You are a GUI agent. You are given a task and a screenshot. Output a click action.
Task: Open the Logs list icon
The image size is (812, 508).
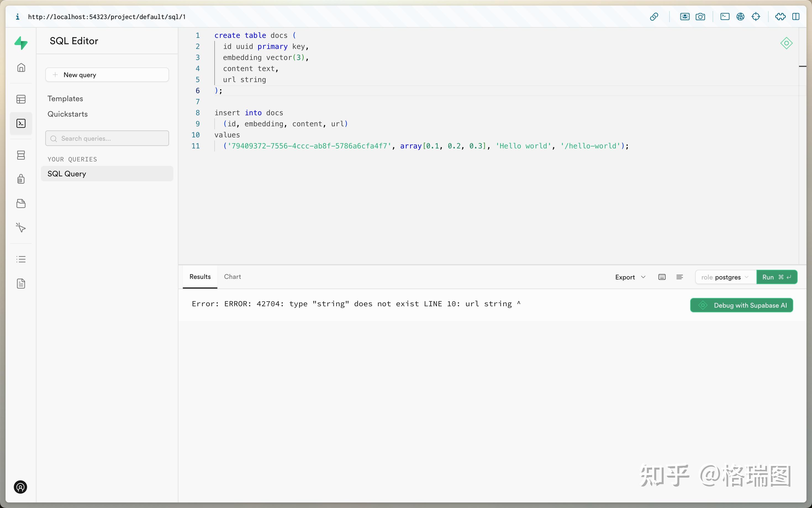(21, 259)
